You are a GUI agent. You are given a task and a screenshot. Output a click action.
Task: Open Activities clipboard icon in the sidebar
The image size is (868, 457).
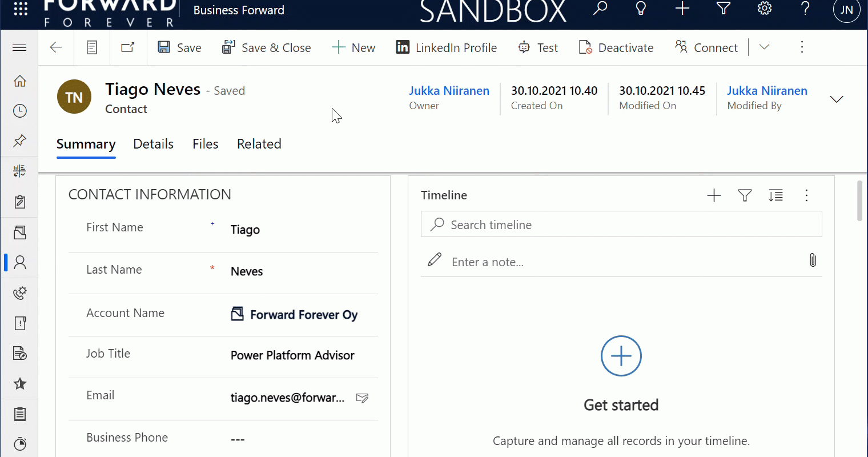[20, 201]
